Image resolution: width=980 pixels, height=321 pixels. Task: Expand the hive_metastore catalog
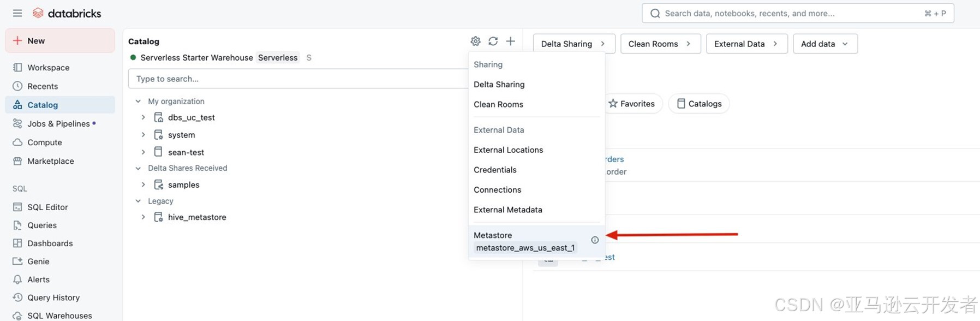click(143, 217)
